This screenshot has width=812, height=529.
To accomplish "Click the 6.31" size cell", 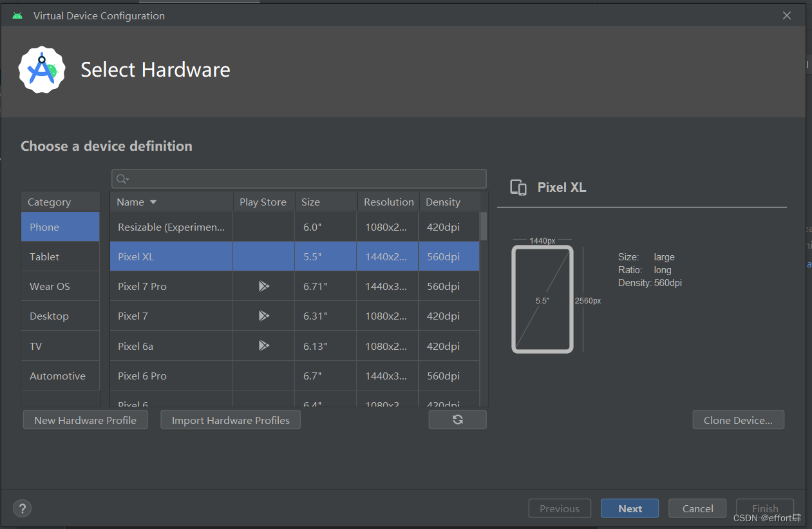I will pos(326,316).
